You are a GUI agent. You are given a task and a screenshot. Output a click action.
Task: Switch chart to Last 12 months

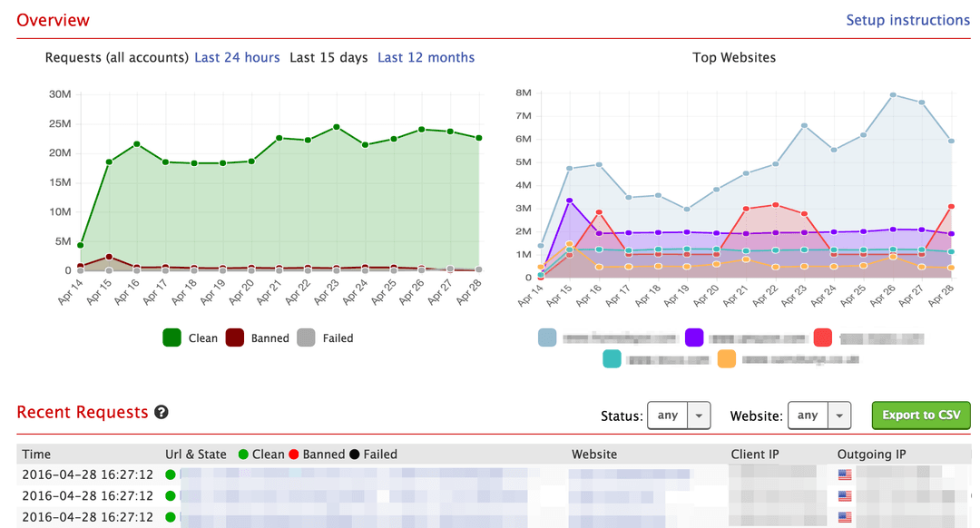[426, 57]
